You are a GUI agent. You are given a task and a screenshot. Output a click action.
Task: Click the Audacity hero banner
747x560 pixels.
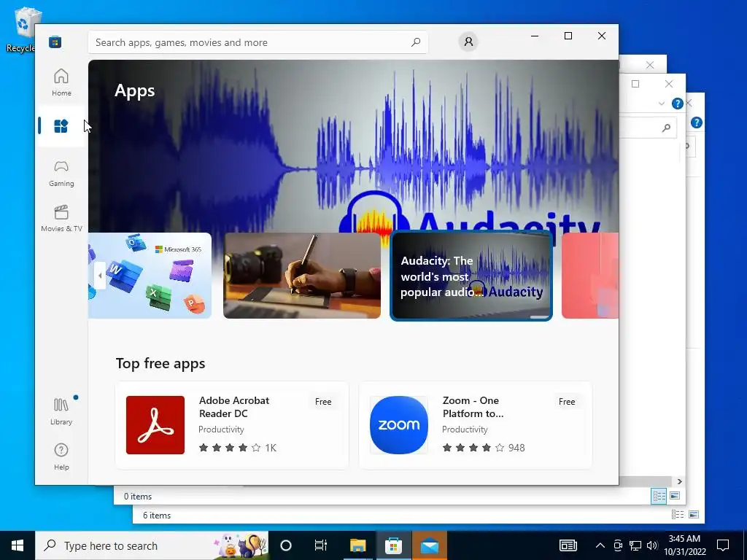click(353, 146)
